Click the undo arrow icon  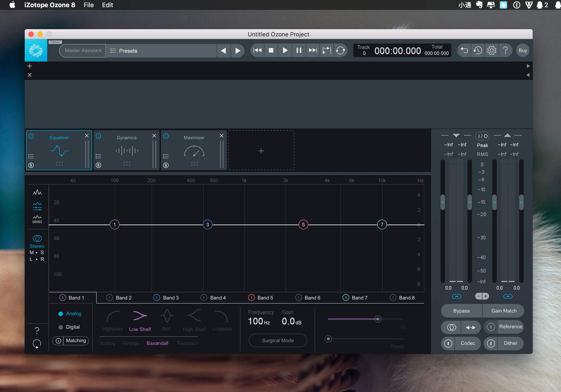(x=464, y=50)
